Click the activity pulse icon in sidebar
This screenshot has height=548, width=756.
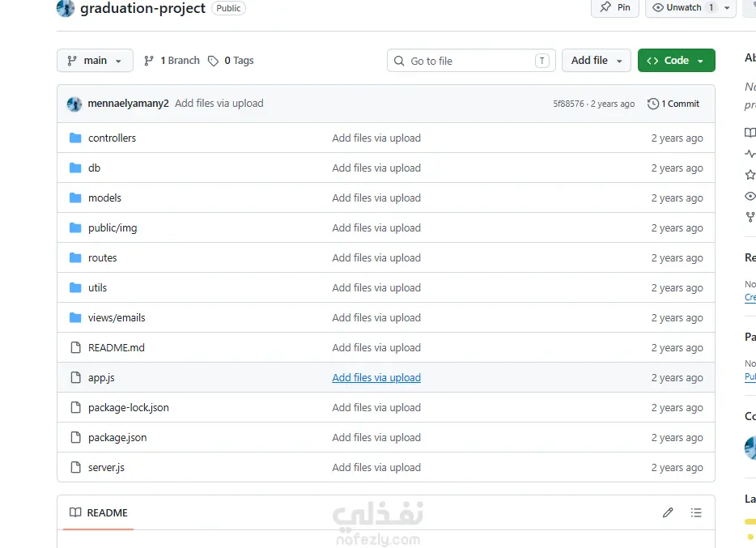[x=750, y=154]
